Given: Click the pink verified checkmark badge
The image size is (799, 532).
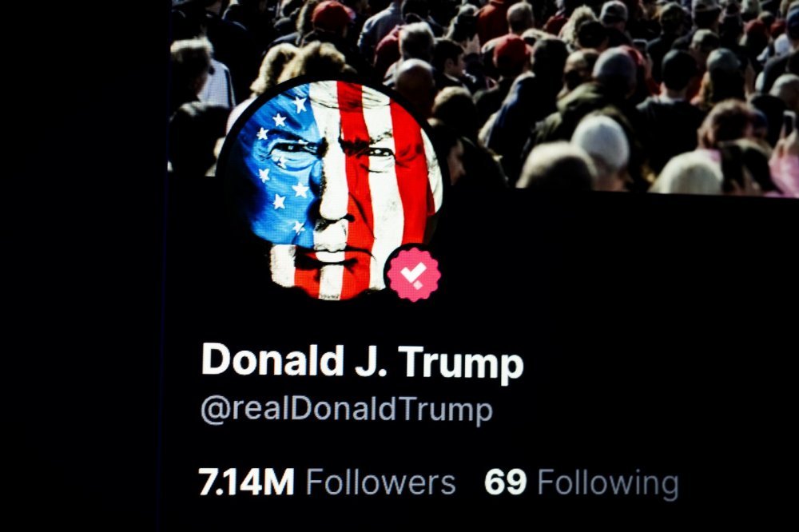Looking at the screenshot, I should click(413, 274).
